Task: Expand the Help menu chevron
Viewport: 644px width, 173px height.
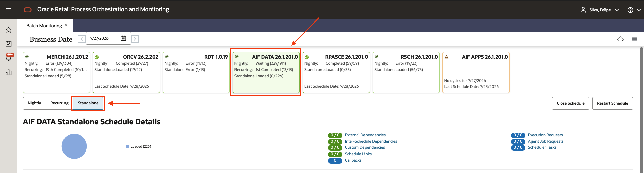Action: 639,10
